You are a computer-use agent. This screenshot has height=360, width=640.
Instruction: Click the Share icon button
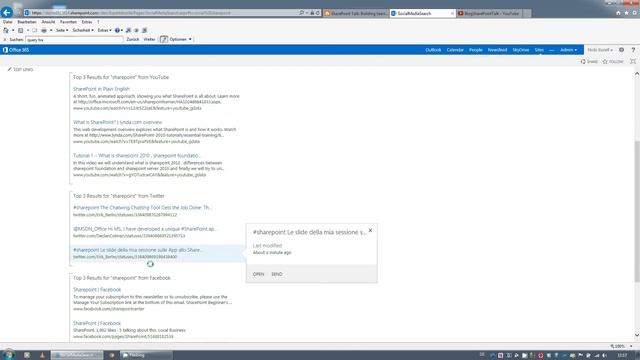coord(589,62)
